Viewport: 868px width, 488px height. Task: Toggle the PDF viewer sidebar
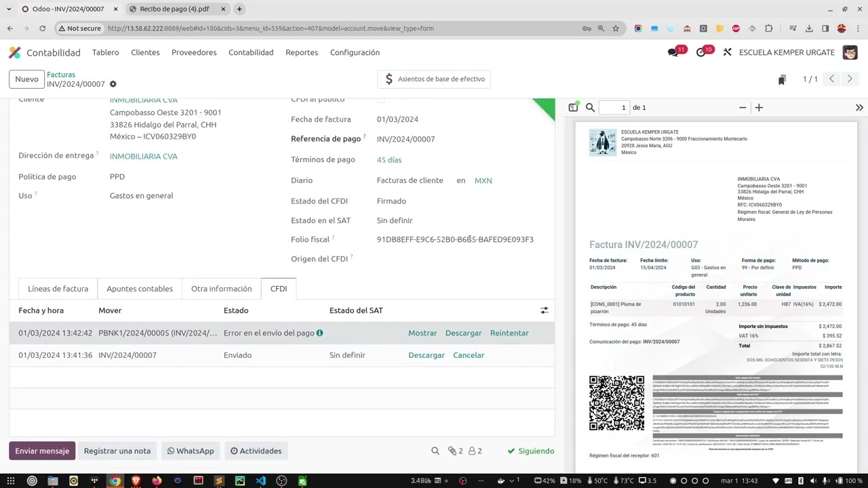click(573, 108)
